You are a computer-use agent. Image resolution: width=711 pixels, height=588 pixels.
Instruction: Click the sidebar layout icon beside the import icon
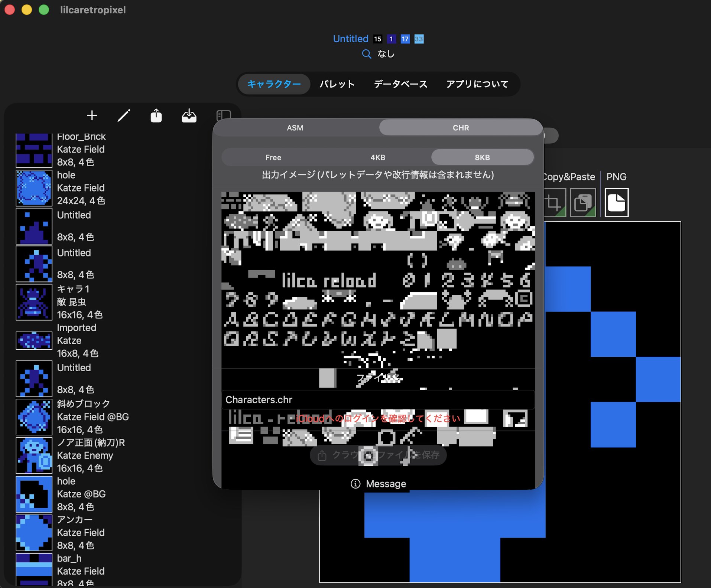pyautogui.click(x=224, y=115)
